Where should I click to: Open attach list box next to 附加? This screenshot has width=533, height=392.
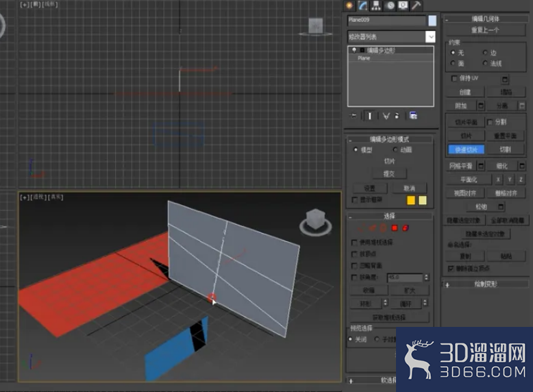[481, 106]
